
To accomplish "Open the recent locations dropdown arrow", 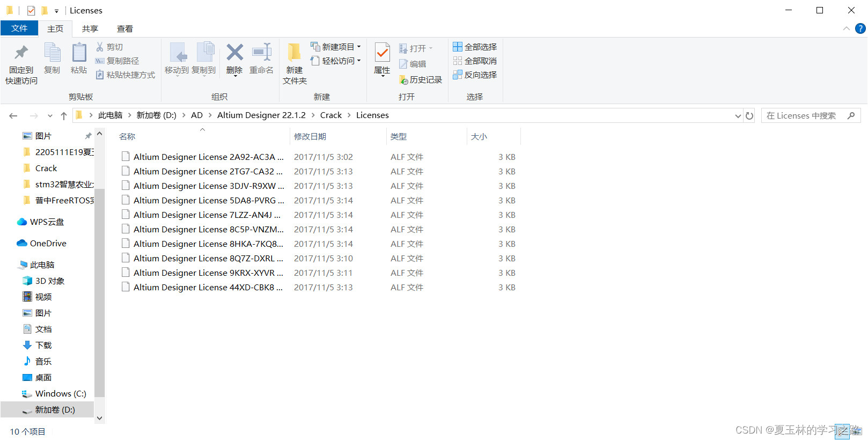I will [x=50, y=115].
